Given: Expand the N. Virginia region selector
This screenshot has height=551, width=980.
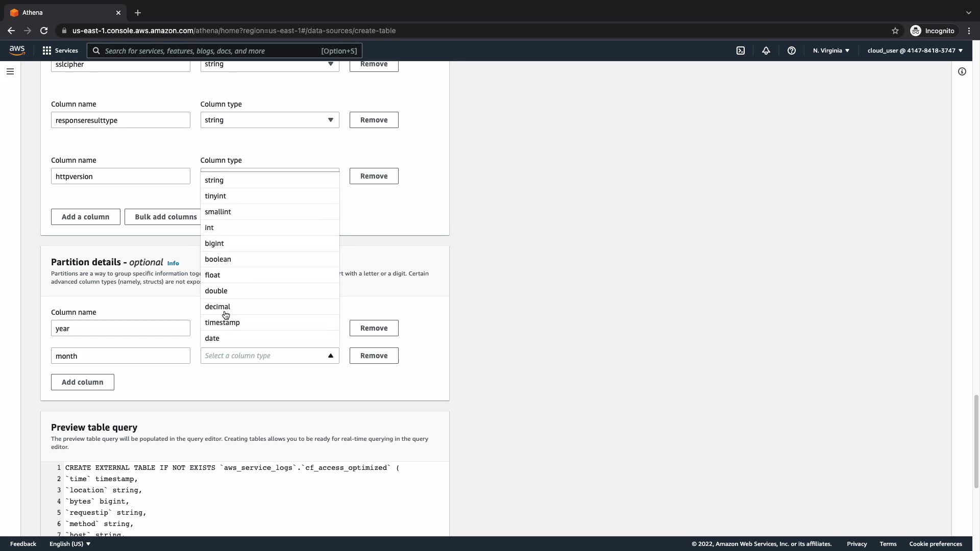Looking at the screenshot, I should tap(831, 51).
